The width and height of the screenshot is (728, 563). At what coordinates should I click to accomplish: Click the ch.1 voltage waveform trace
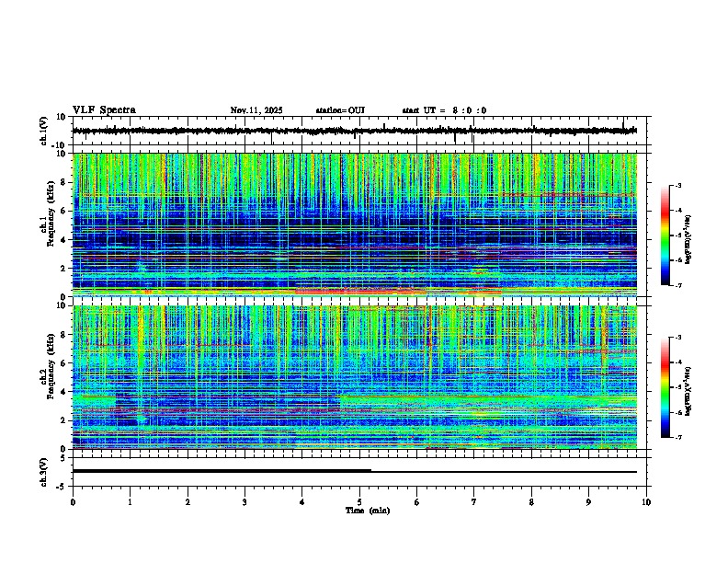pyautogui.click(x=355, y=131)
